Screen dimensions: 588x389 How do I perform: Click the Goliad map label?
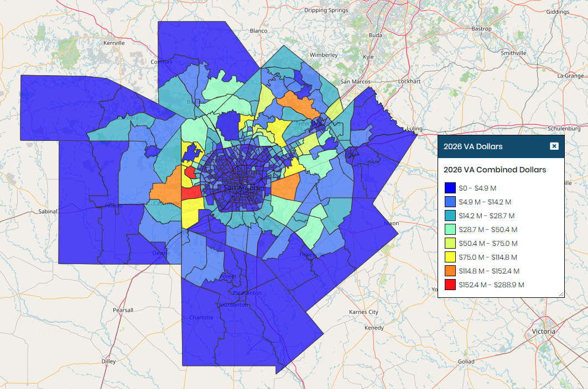(466, 361)
